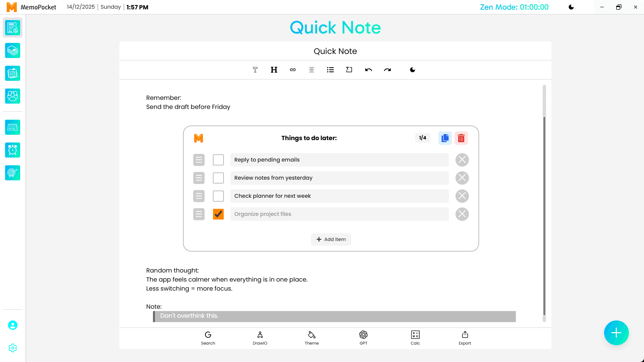The image size is (644, 362).
Task: Open the calendar planner sidebar icon
Action: tap(13, 127)
